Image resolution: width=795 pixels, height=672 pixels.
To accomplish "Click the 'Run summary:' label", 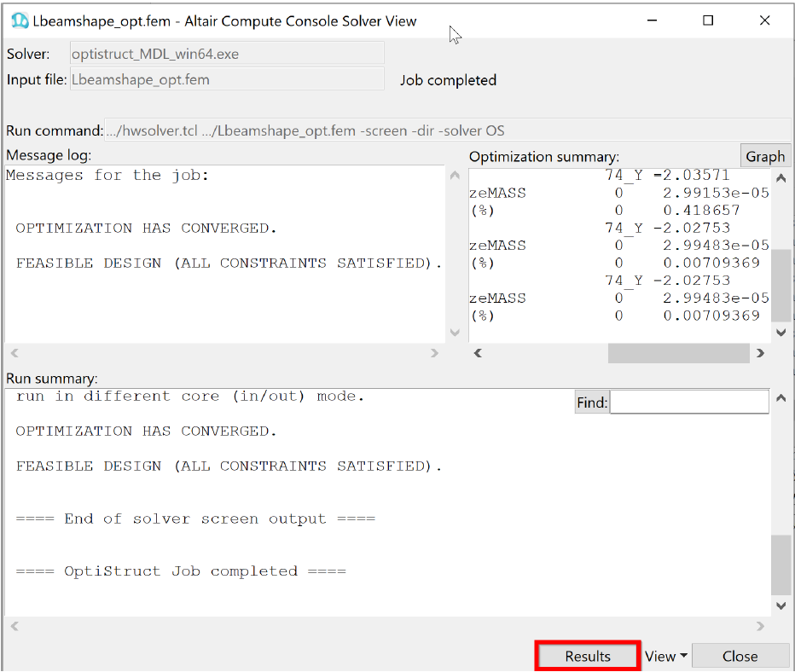I will [x=52, y=379].
